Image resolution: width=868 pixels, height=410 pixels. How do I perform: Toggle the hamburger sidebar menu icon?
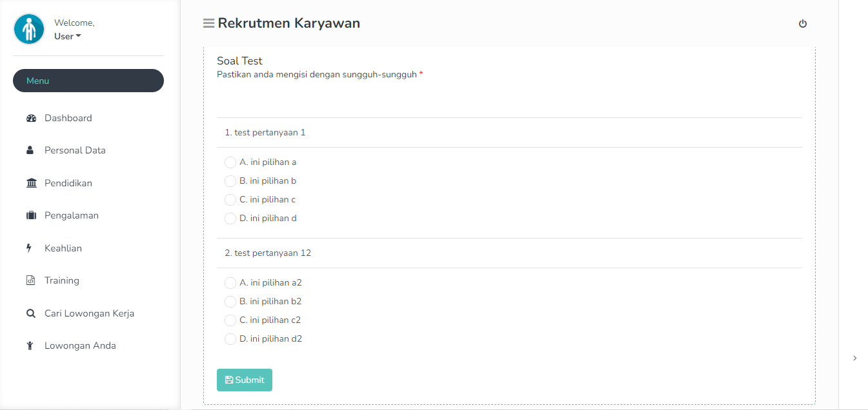point(208,23)
